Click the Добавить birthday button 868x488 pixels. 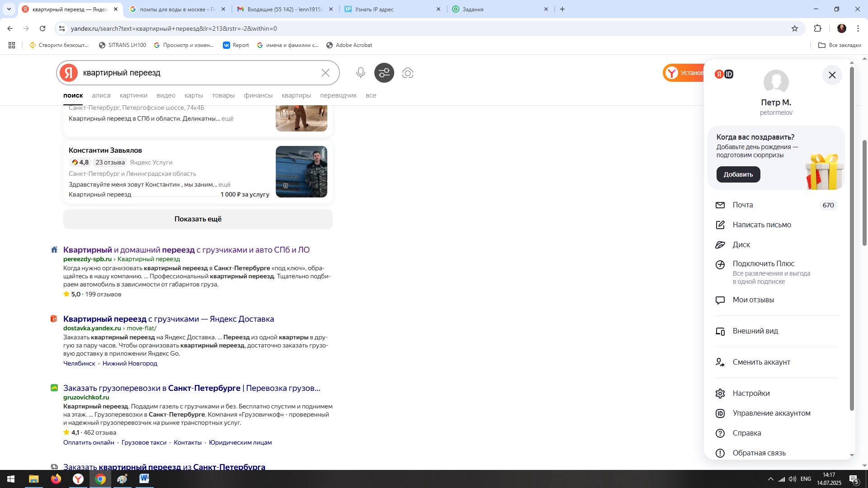[x=738, y=174]
